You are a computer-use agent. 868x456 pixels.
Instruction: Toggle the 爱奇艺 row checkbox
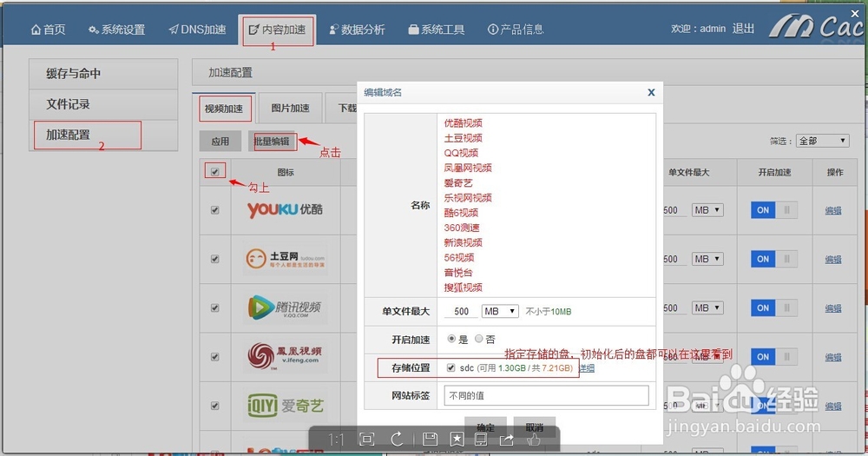tap(214, 406)
